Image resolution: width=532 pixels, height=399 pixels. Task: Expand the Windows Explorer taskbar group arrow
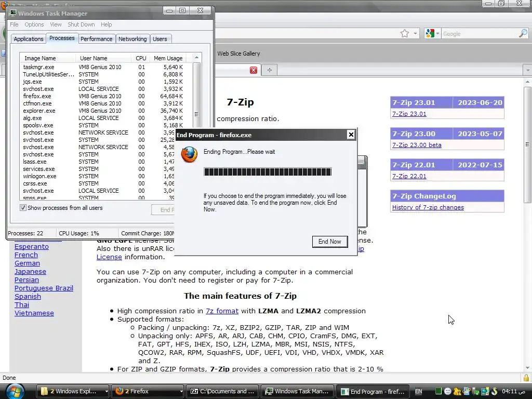pos(106,392)
